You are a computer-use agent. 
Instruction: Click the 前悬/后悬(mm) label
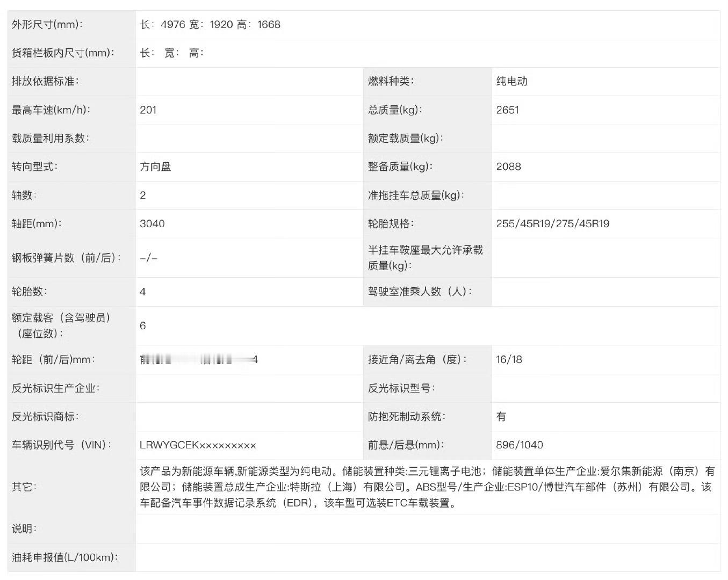tap(407, 445)
